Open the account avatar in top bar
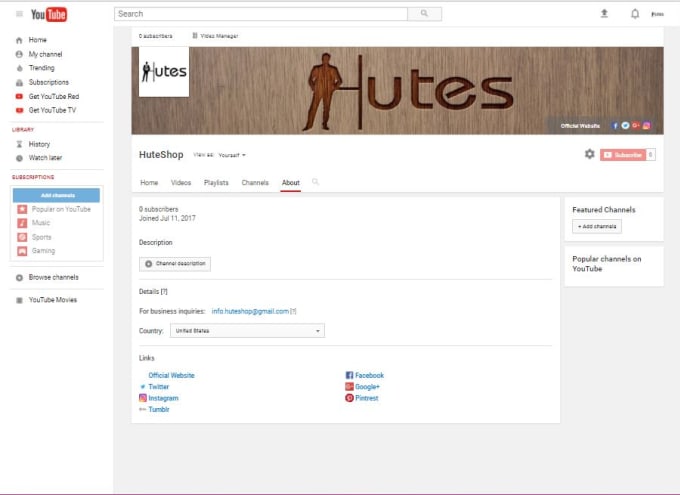The height and width of the screenshot is (495, 680). tap(657, 14)
